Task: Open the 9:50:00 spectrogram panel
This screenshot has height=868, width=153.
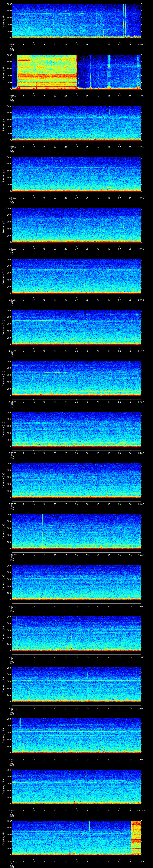Action: pos(77,327)
